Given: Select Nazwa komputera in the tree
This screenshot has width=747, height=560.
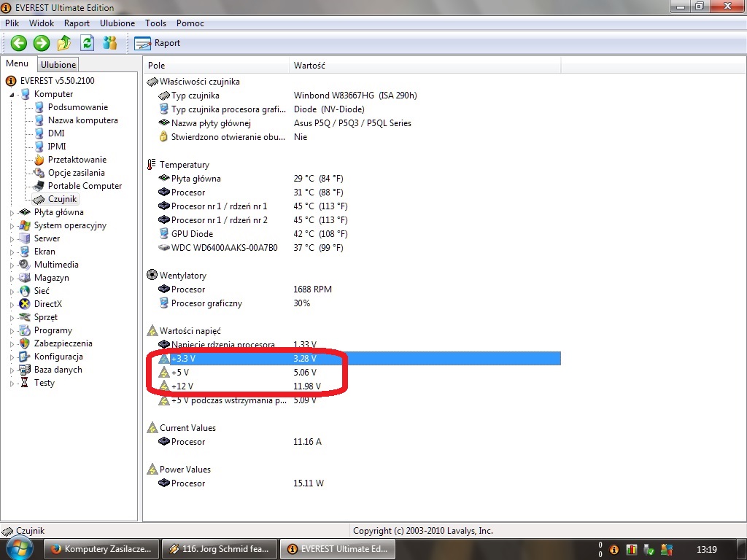Looking at the screenshot, I should coord(83,120).
